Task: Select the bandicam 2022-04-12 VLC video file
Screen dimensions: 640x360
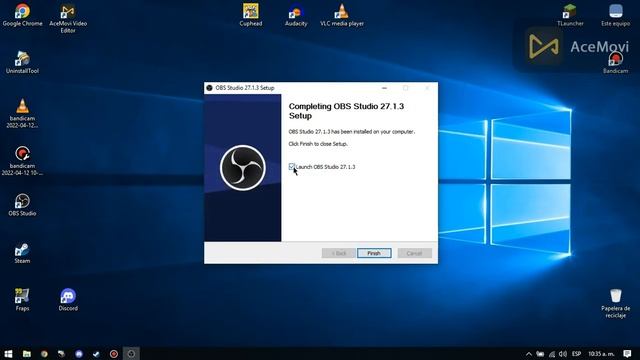Action: [22, 113]
